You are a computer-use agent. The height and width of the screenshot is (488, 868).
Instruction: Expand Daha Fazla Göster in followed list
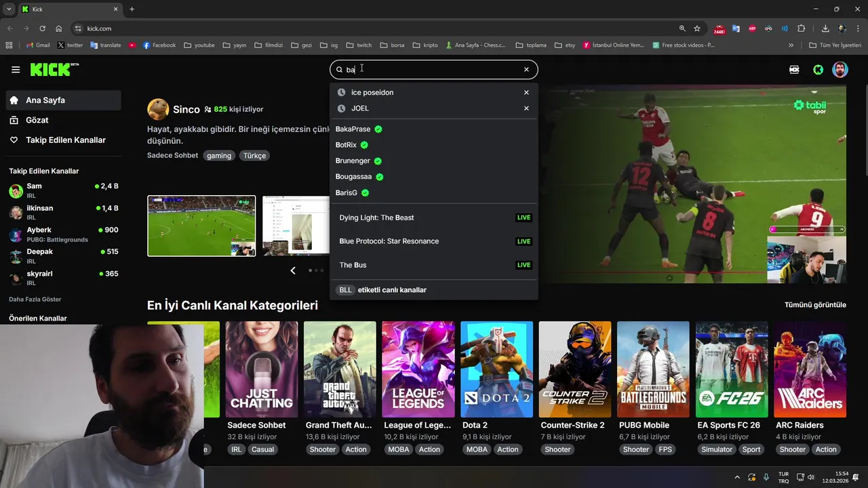(35, 299)
